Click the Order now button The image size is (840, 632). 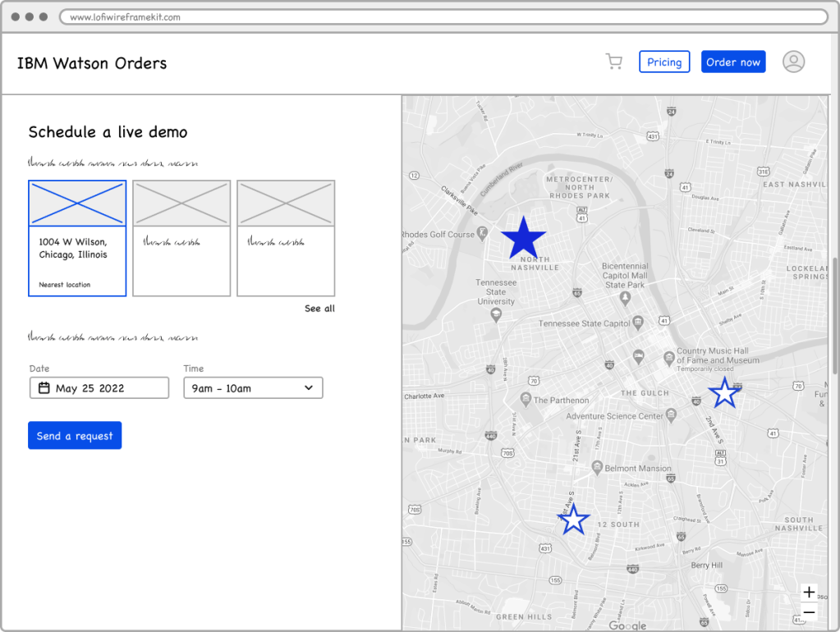point(733,62)
